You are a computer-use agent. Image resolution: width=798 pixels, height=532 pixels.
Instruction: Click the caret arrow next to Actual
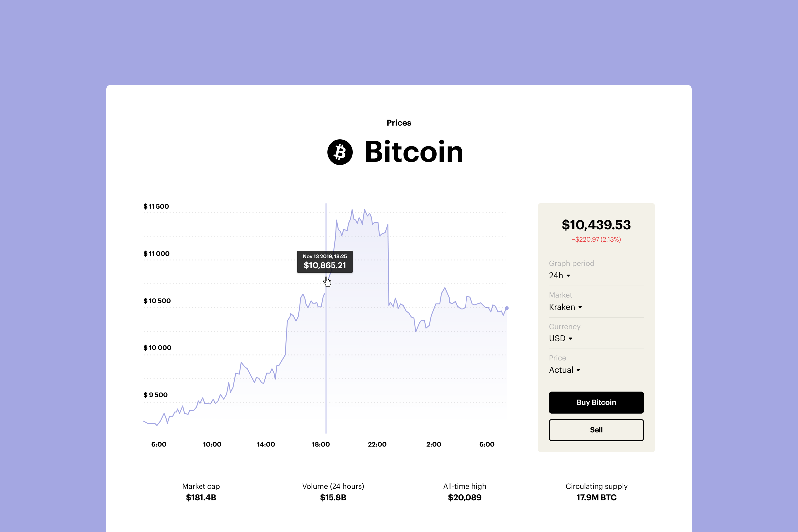coord(578,370)
